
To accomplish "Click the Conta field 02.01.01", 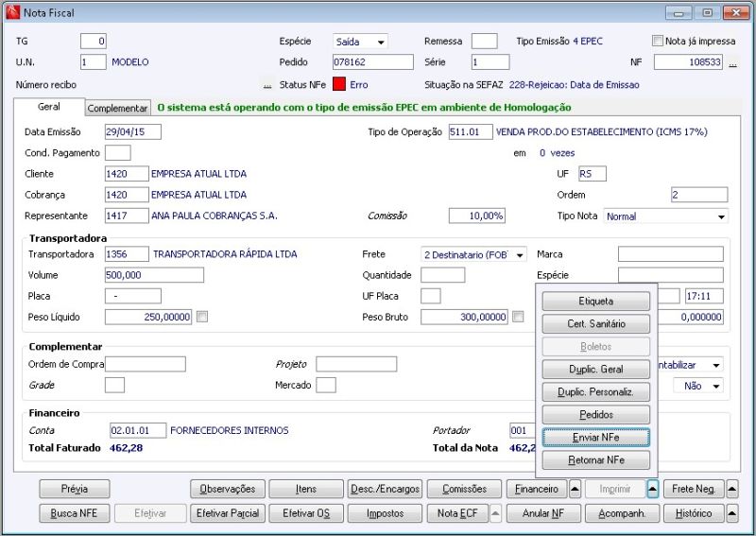I will pyautogui.click(x=138, y=430).
